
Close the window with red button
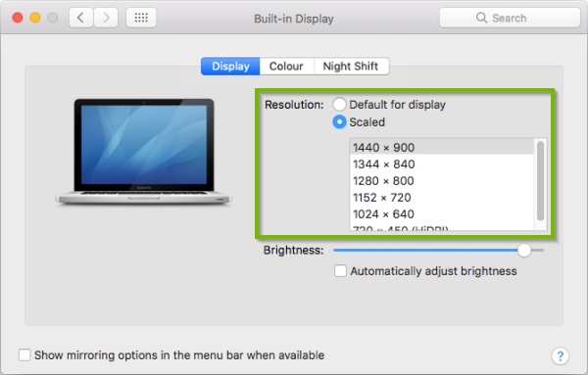pyautogui.click(x=18, y=18)
